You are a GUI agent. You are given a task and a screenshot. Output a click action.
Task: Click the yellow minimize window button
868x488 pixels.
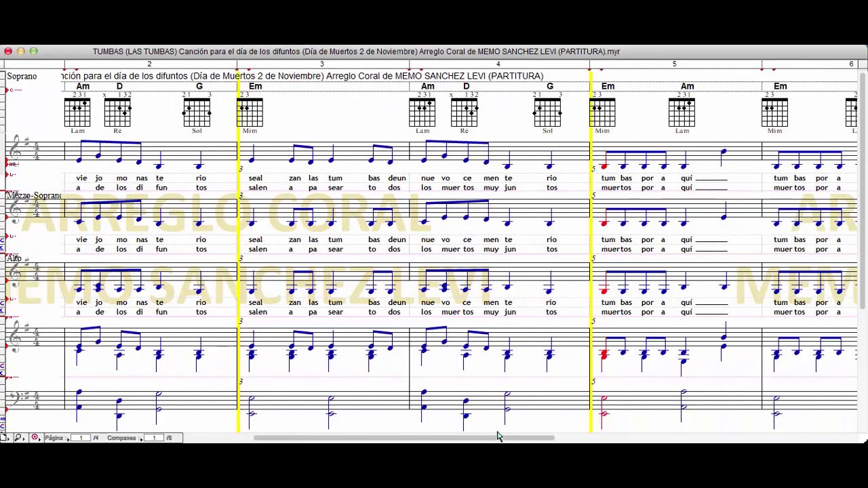(x=20, y=52)
